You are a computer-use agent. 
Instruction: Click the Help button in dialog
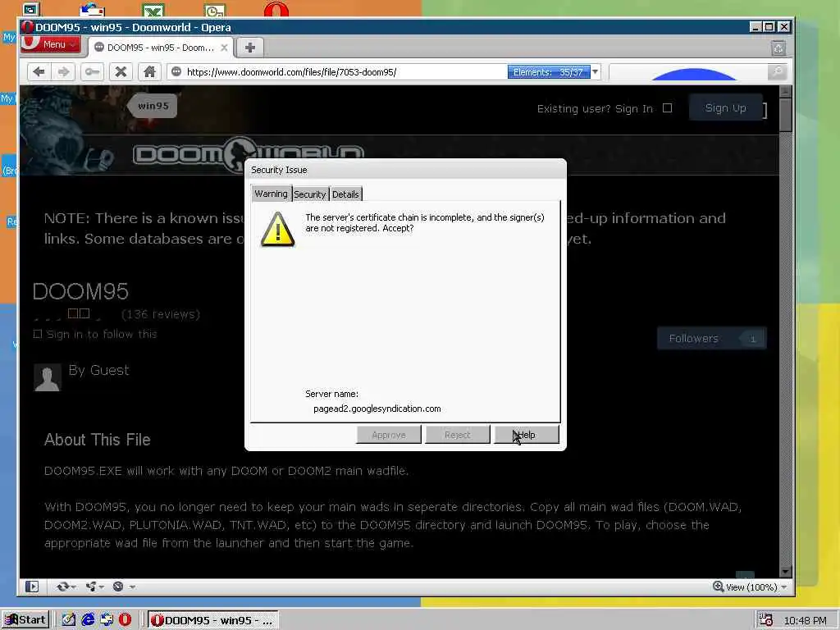point(527,435)
